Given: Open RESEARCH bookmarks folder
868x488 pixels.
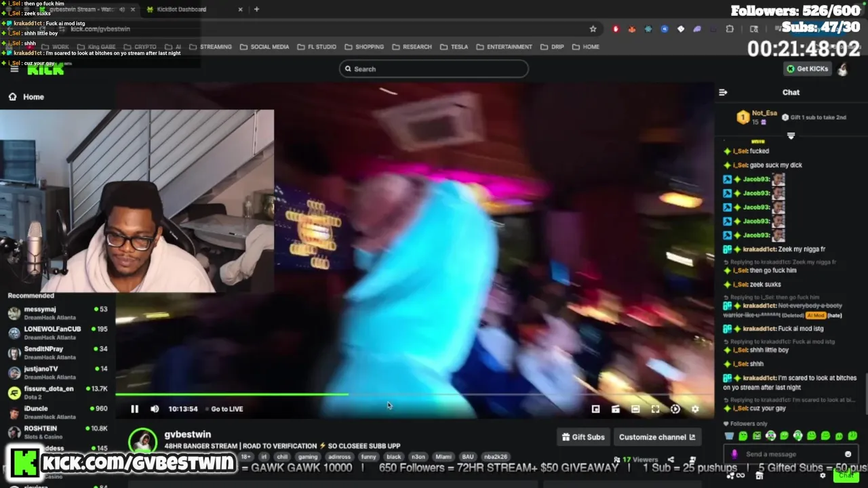Looking at the screenshot, I should [x=412, y=47].
